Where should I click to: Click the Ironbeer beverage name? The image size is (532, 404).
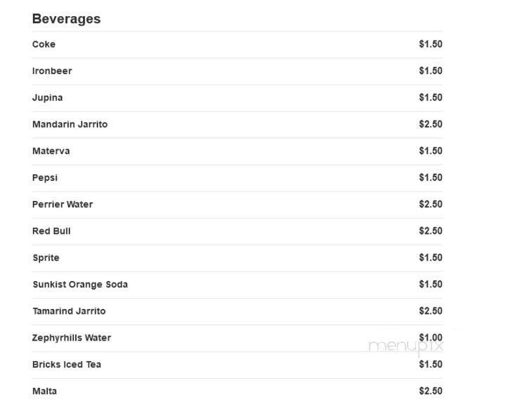(x=52, y=71)
